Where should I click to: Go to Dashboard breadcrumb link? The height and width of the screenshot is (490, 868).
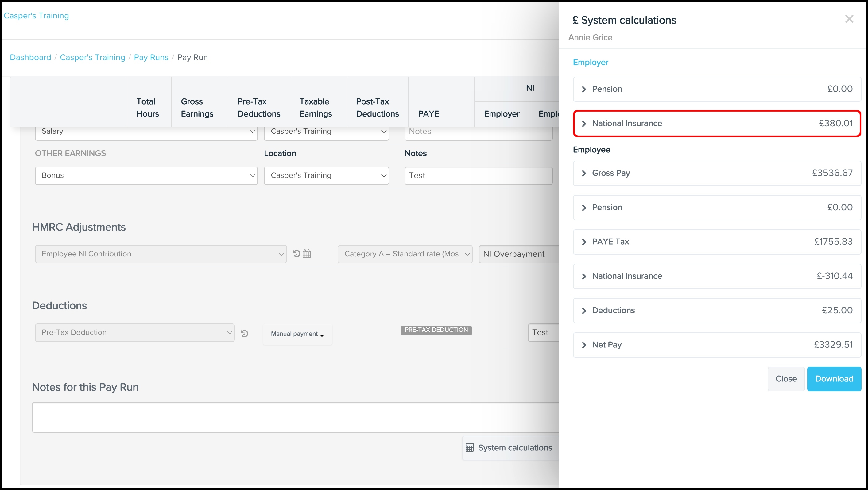pos(30,57)
